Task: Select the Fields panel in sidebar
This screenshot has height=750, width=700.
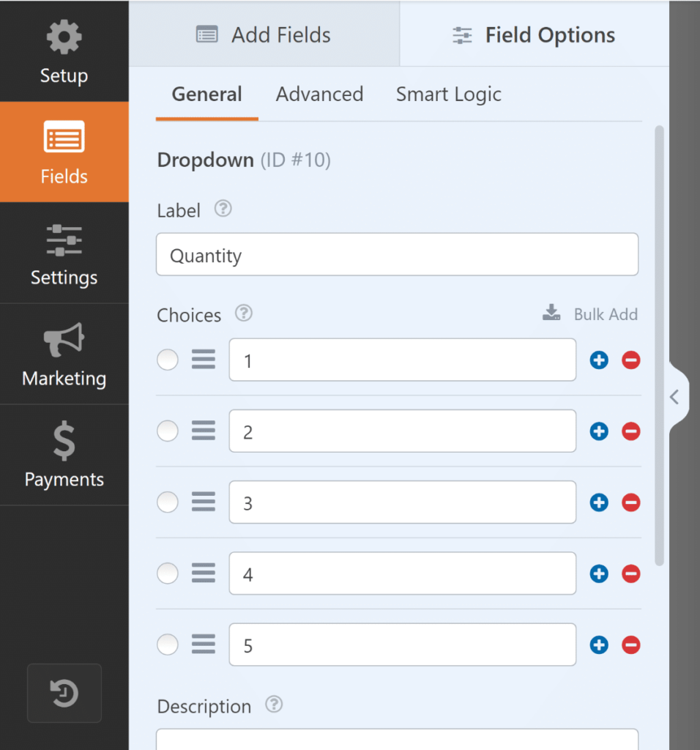Action: [64, 152]
